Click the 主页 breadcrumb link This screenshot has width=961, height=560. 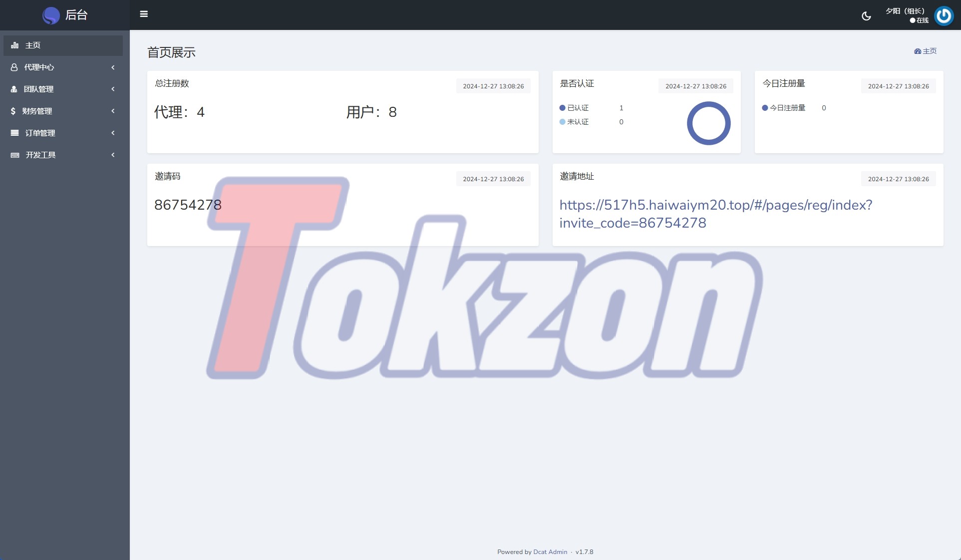929,51
